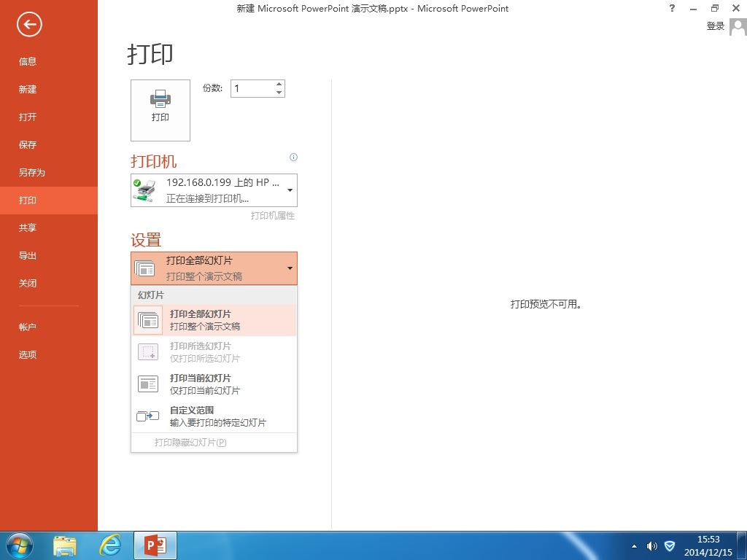Image resolution: width=747 pixels, height=560 pixels.
Task: Click the printer info icon
Action: click(x=293, y=157)
